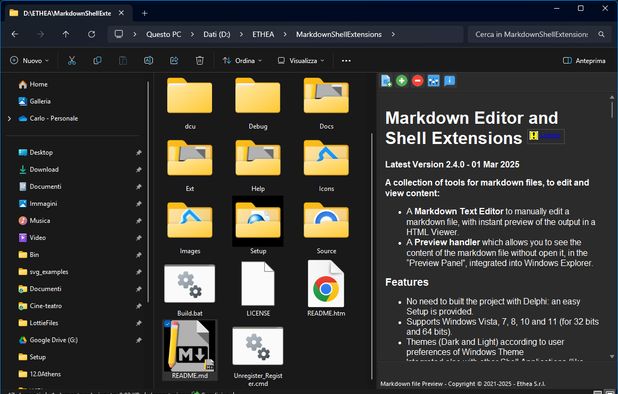Toggle the Anteprima preview pane
618x394 pixels.
click(584, 61)
